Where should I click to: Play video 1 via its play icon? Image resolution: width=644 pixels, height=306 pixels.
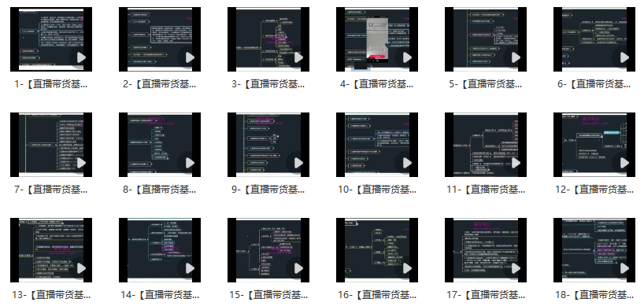81,57
